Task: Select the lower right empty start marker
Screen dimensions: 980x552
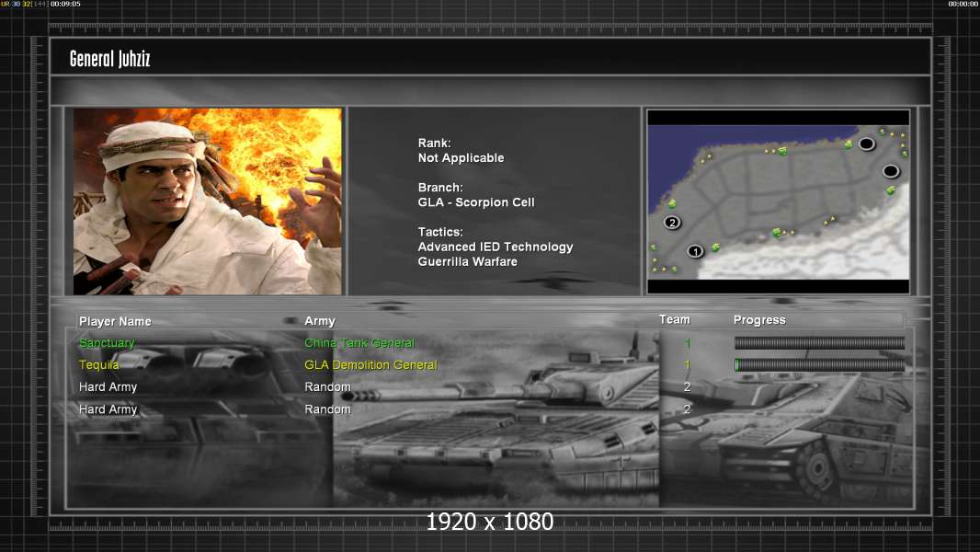Action: 891,171
